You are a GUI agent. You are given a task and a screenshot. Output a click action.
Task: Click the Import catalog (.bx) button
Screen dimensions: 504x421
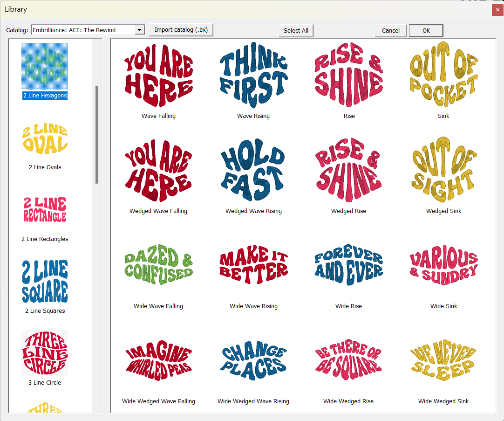click(x=181, y=29)
